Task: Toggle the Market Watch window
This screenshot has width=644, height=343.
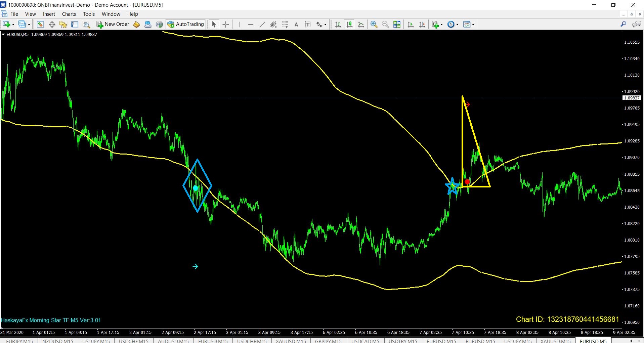Action: click(40, 24)
